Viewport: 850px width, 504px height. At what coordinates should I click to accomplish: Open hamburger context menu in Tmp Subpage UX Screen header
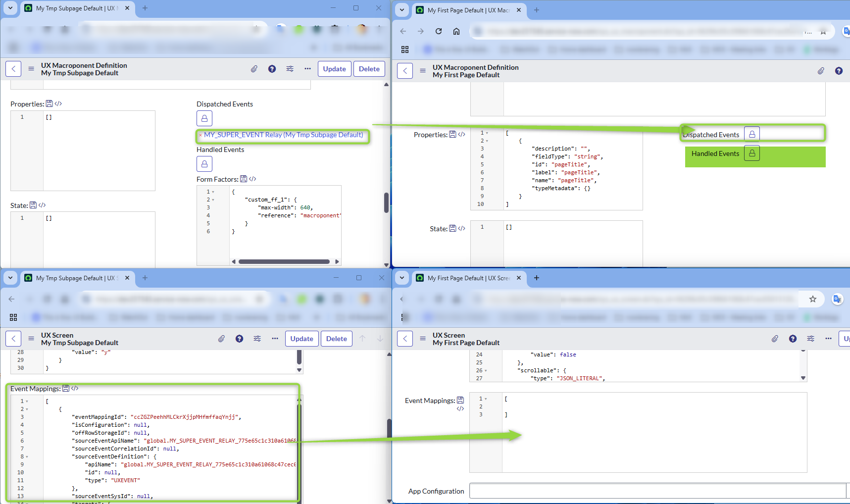click(x=31, y=339)
